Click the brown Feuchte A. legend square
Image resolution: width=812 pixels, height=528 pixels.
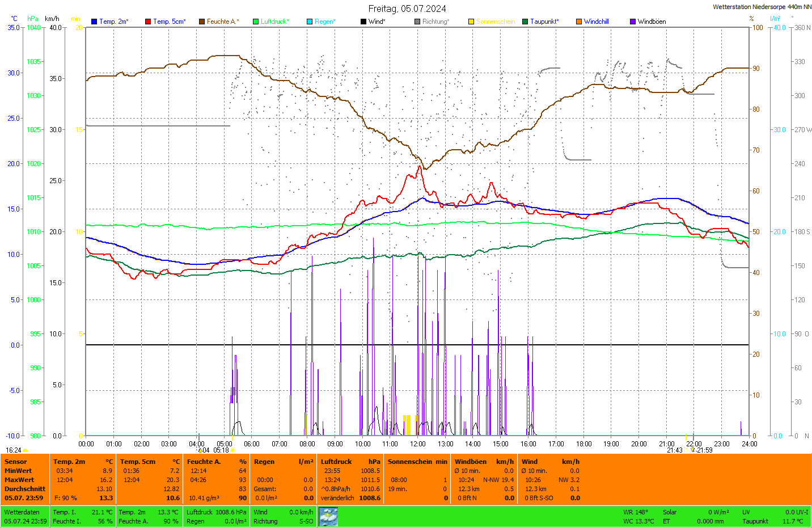coord(202,22)
